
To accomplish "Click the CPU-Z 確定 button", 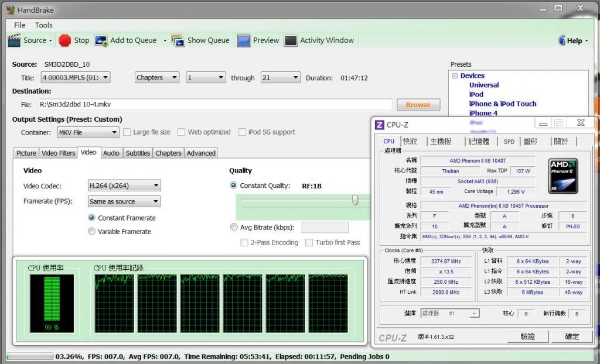I will point(572,336).
